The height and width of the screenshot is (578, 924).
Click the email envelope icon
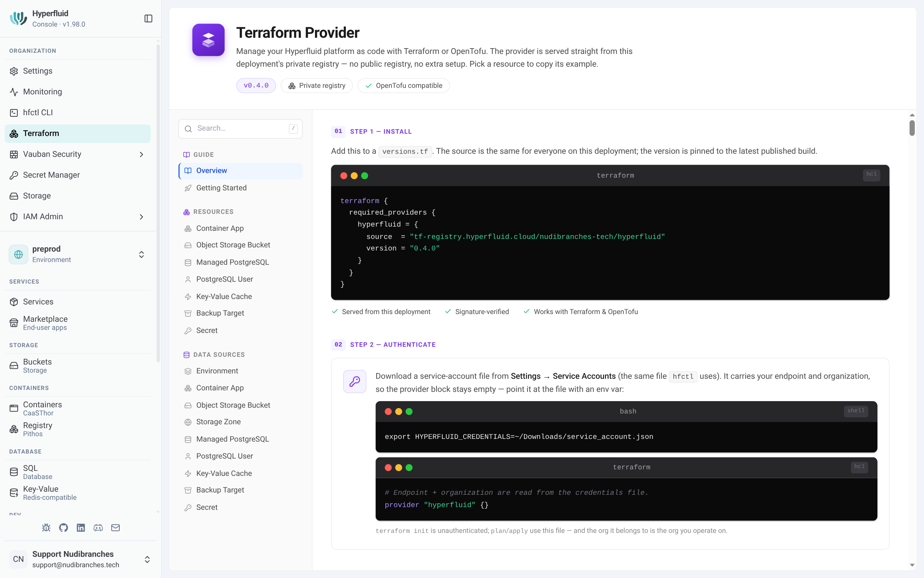[x=115, y=528]
